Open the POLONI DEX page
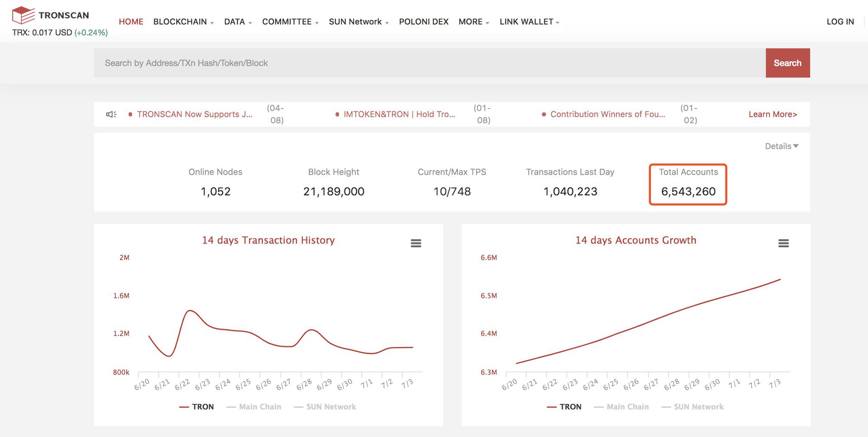The width and height of the screenshot is (868, 437). click(424, 22)
